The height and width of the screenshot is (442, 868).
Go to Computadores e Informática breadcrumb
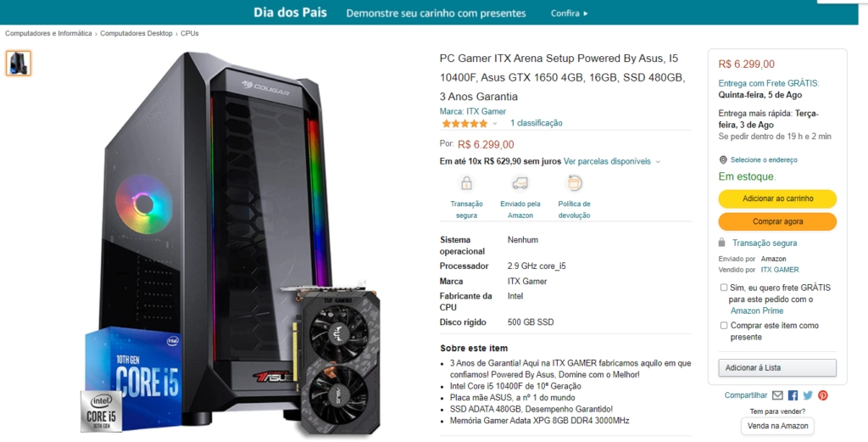tap(48, 33)
